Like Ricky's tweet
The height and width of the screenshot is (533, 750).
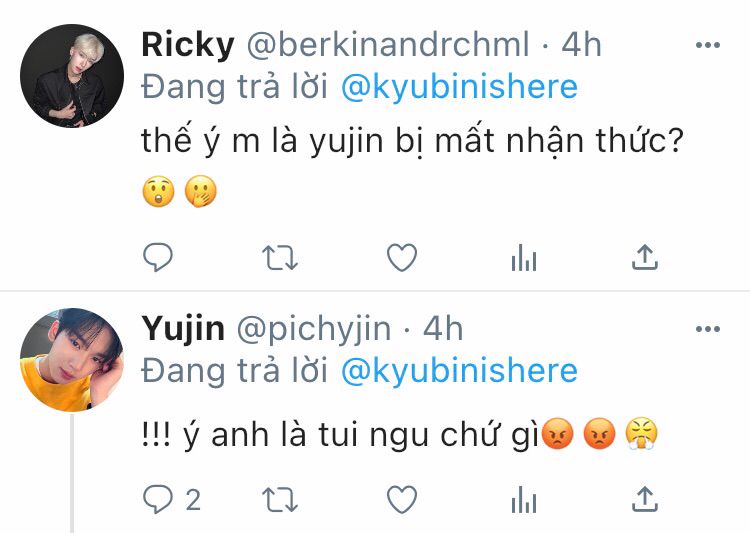tap(402, 257)
